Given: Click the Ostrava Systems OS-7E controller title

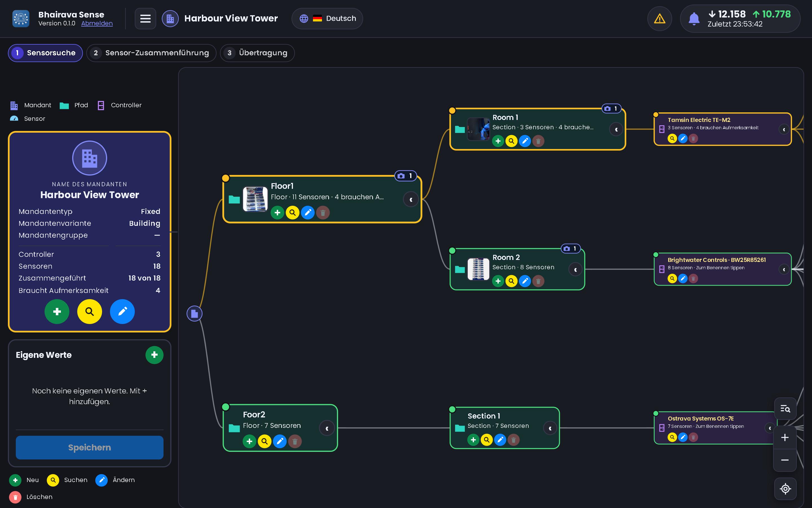Looking at the screenshot, I should pos(701,418).
